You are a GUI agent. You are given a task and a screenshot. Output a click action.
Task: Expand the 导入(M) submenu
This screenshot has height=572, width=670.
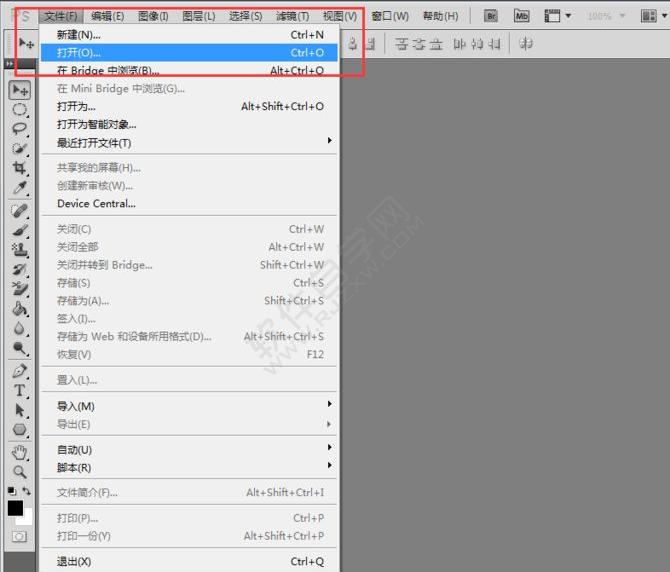click(189, 406)
